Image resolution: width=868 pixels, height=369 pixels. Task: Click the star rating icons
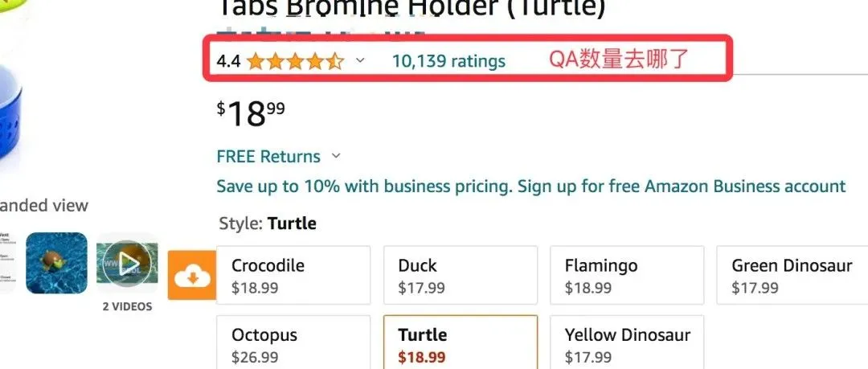[x=295, y=61]
